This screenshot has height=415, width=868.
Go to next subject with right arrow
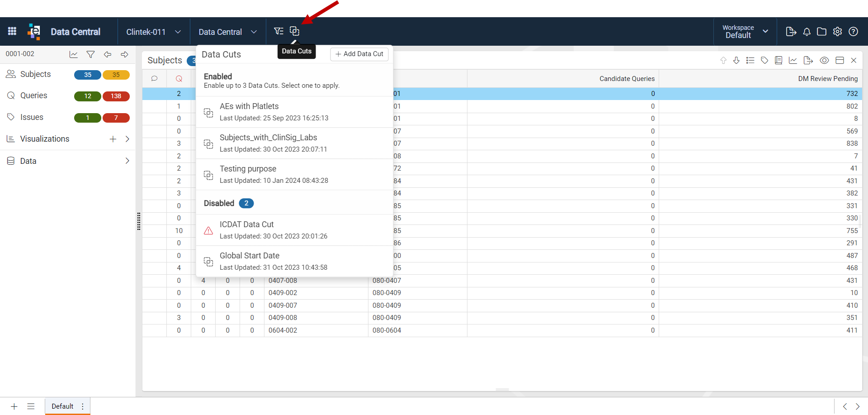coord(124,54)
